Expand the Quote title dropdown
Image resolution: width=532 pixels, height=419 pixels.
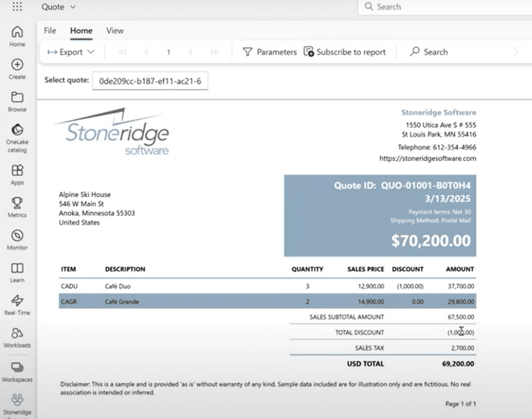(58, 7)
